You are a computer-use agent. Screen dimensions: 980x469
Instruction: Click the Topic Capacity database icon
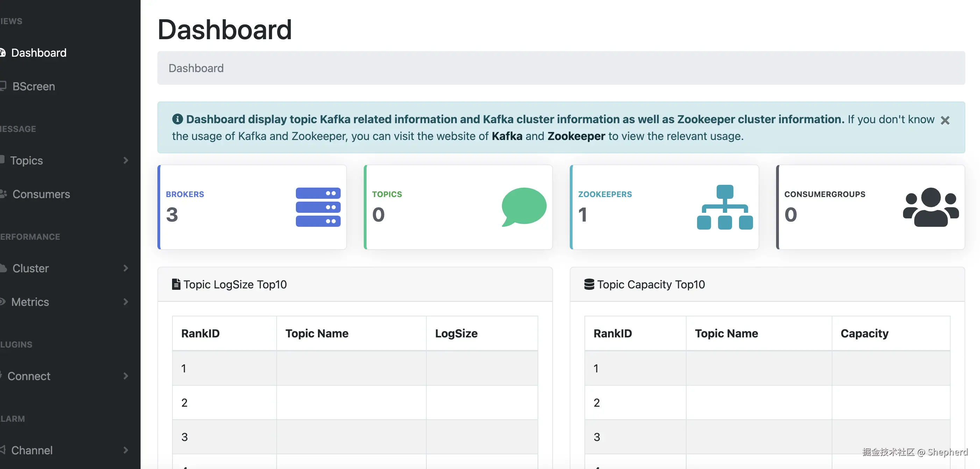click(589, 284)
